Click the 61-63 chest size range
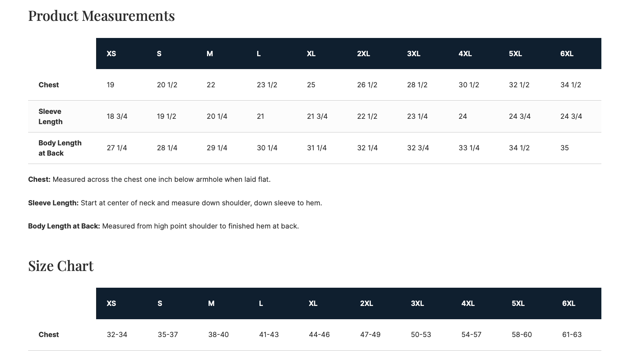Viewport: 631px width, 364px height. pyautogui.click(x=572, y=334)
